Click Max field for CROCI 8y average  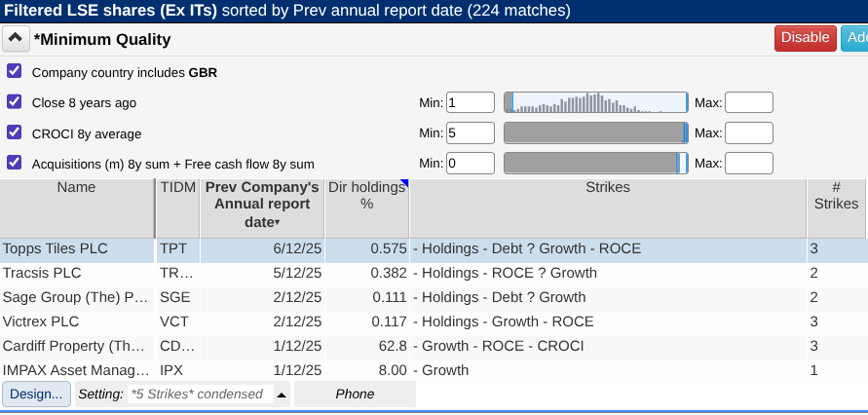click(748, 133)
